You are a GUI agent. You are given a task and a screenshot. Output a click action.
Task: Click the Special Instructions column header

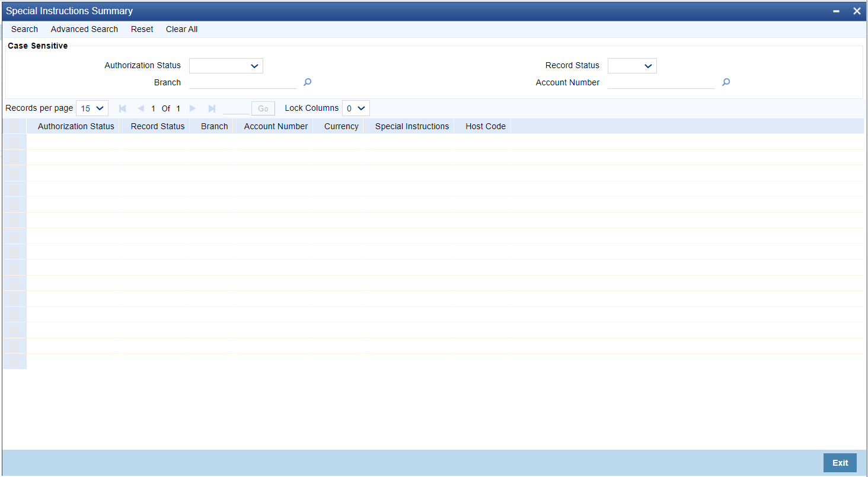click(412, 126)
